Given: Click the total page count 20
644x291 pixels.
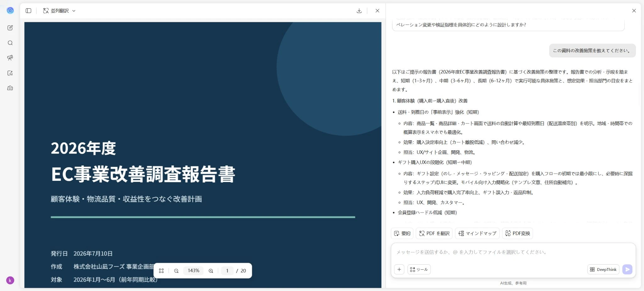Looking at the screenshot, I should pyautogui.click(x=243, y=271).
